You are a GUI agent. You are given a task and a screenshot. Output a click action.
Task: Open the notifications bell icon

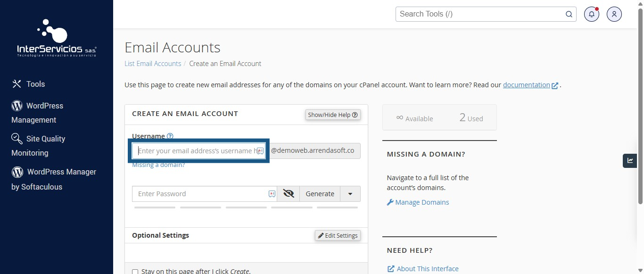click(x=592, y=14)
